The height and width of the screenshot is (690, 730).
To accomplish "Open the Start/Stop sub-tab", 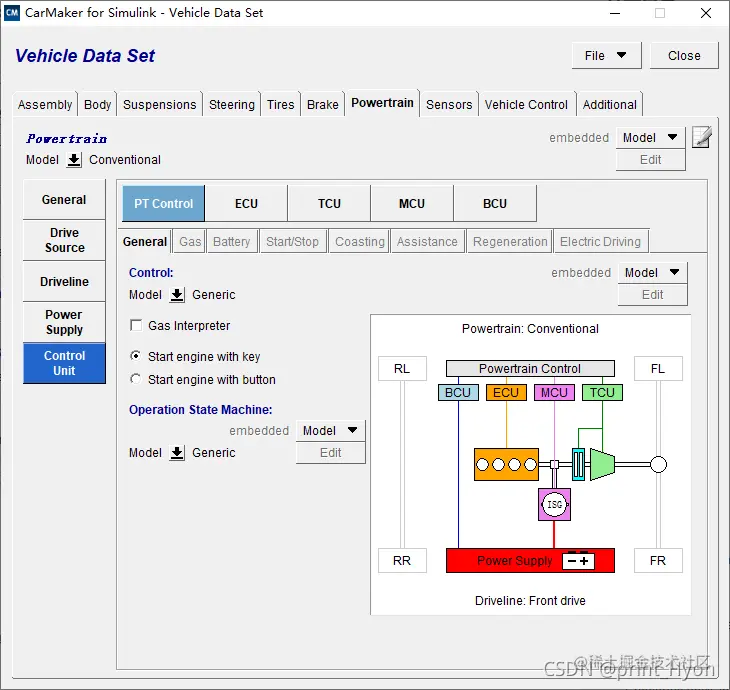I will pos(292,242).
